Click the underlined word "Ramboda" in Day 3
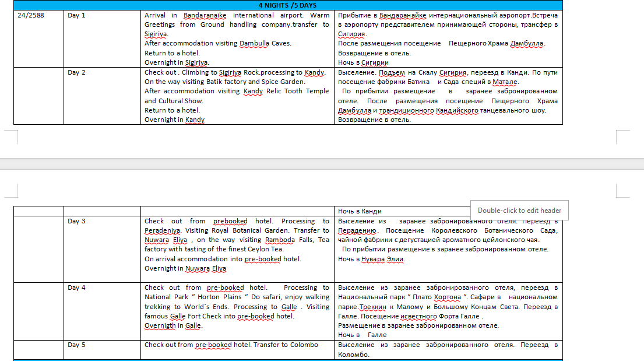644x361 pixels. click(280, 240)
